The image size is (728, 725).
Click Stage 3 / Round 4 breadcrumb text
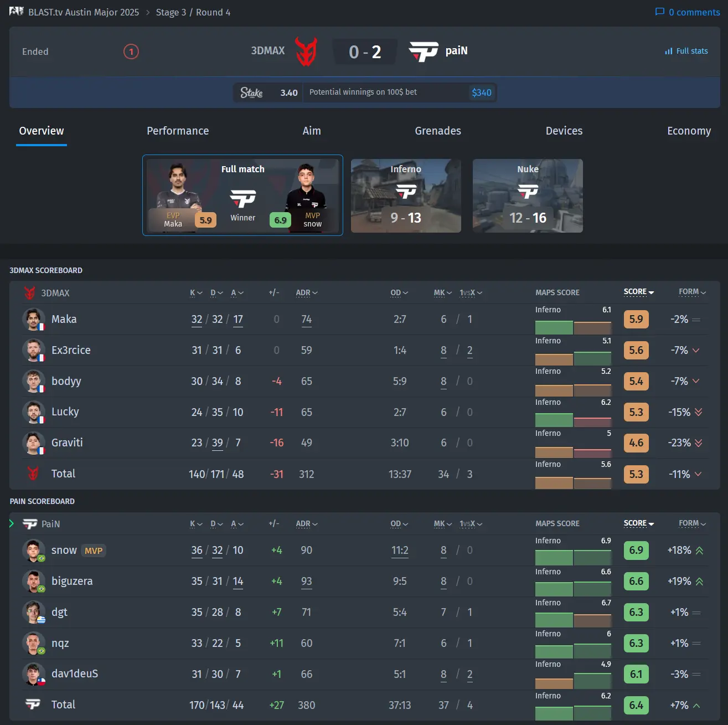193,12
